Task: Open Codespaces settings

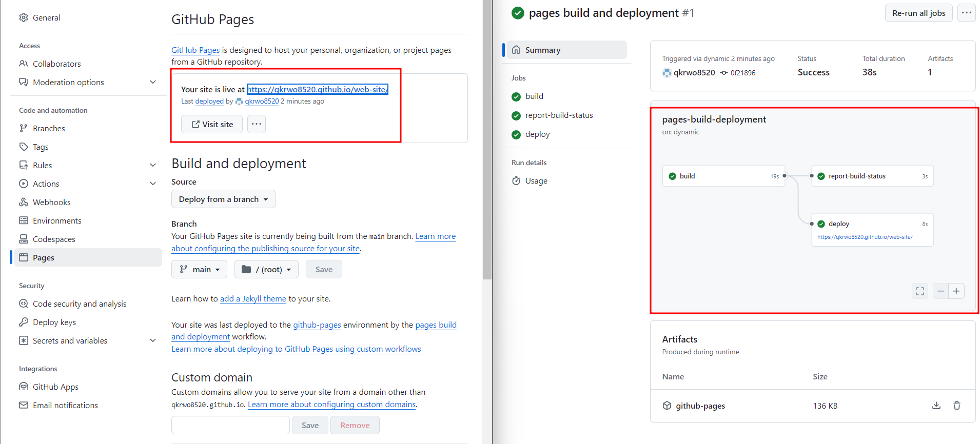Action: (x=54, y=239)
